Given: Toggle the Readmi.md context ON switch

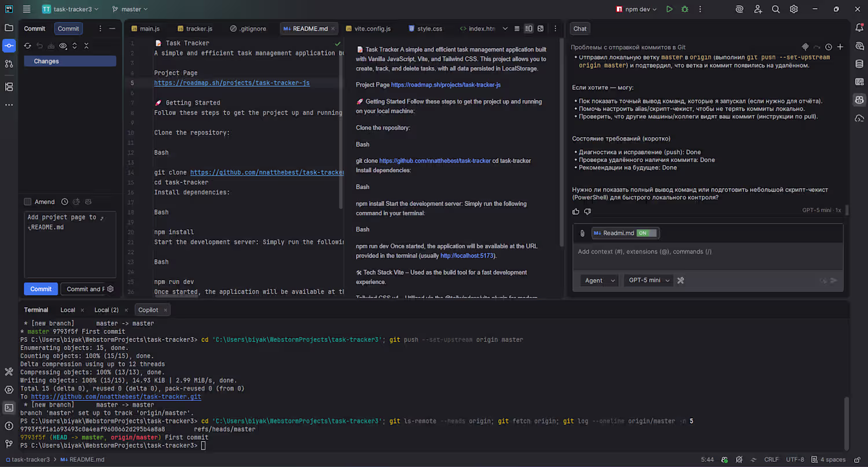Looking at the screenshot, I should click(646, 233).
